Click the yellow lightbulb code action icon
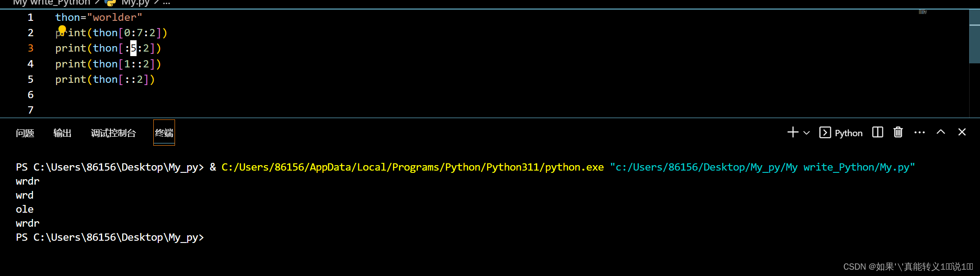This screenshot has width=980, height=276. [62, 29]
